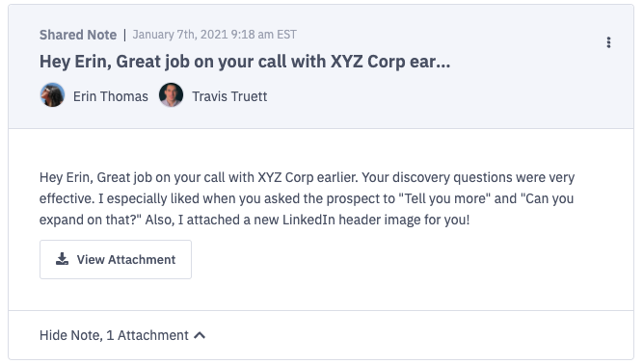Click the '1 Attachment' count text in footer
This screenshot has height=364, width=643.
coord(147,335)
